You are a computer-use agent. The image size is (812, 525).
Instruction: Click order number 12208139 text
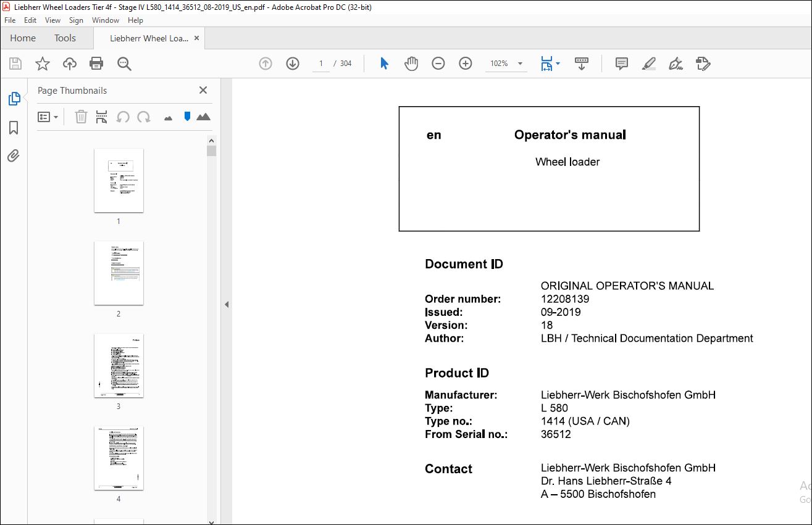565,299
